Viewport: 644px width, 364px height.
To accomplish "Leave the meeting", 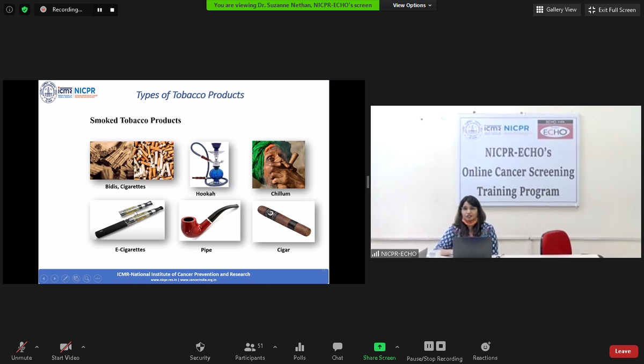I will coord(623,351).
